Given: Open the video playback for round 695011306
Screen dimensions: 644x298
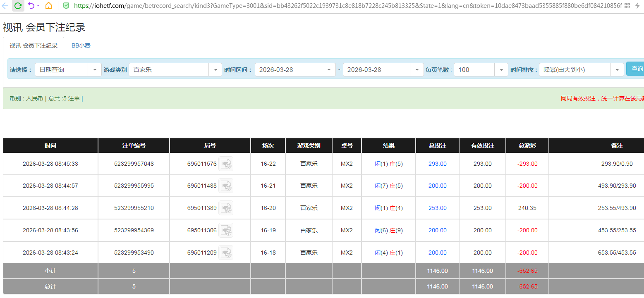Looking at the screenshot, I should (x=226, y=230).
